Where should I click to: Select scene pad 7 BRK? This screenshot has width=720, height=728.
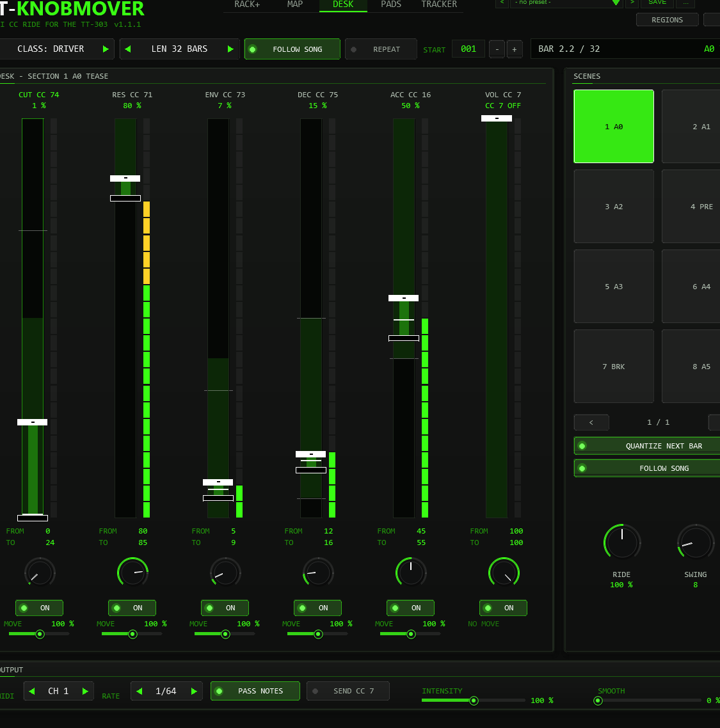614,367
